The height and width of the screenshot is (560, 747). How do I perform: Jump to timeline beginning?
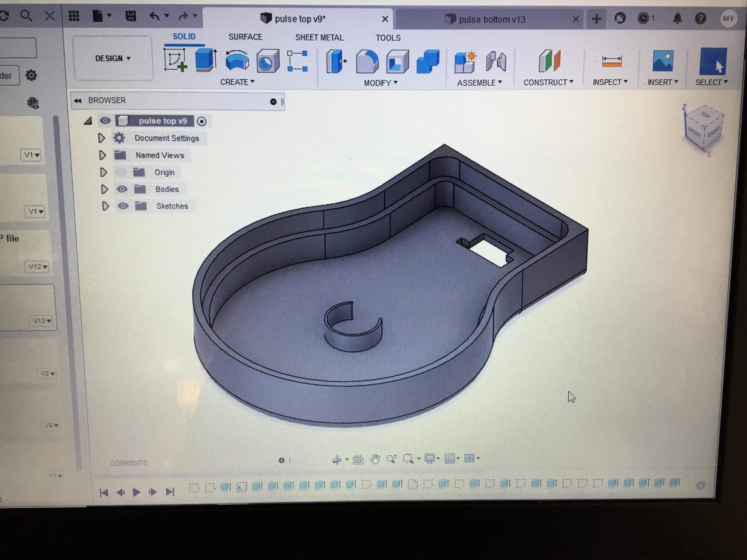coord(104,493)
